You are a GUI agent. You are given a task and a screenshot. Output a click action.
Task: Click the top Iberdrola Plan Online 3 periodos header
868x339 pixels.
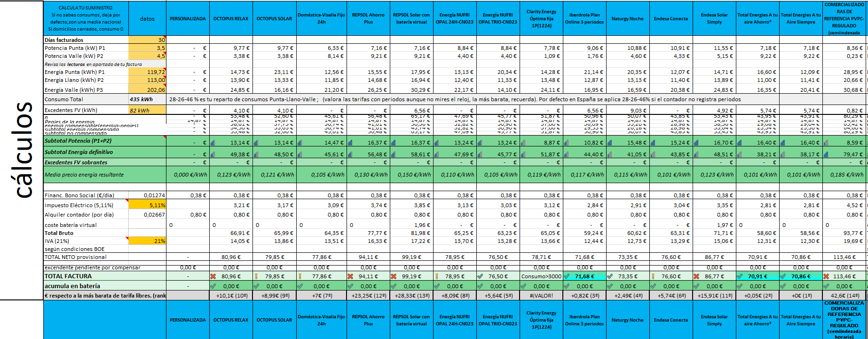tap(584, 19)
